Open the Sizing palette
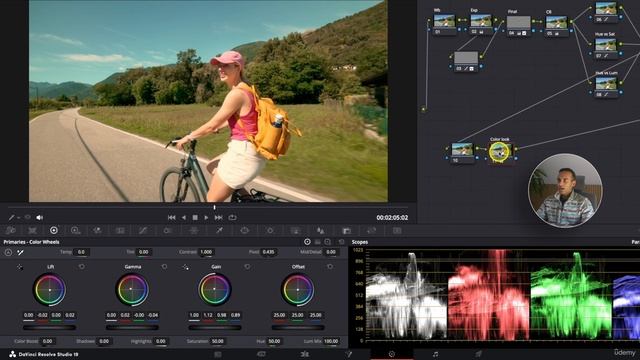Screen dimensions: 640x360 [x=372, y=231]
